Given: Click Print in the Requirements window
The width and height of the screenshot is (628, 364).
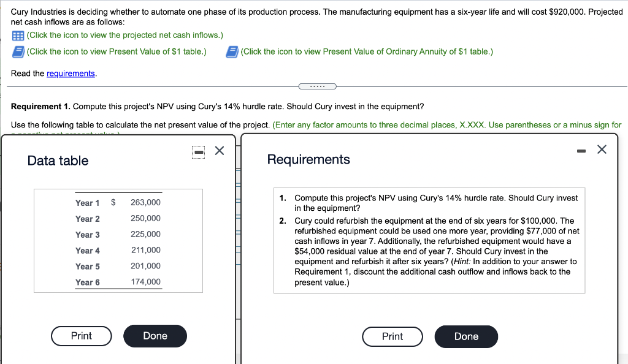Looking at the screenshot, I should coord(392,336).
